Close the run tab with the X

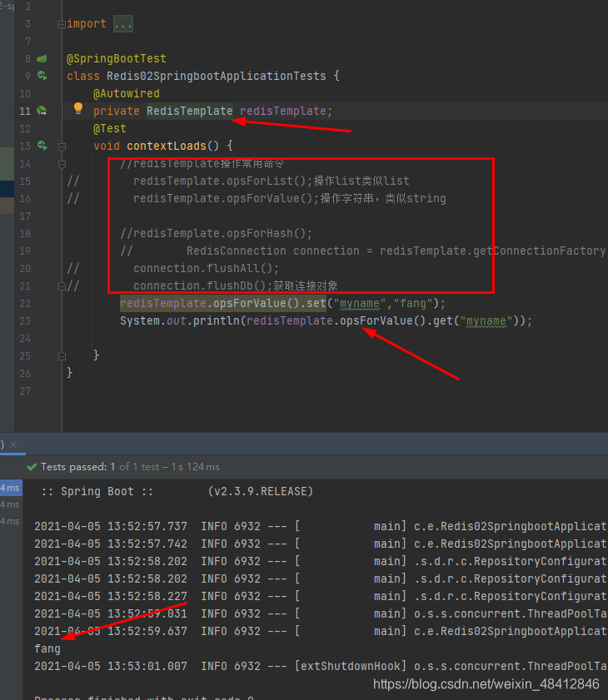[x=13, y=444]
